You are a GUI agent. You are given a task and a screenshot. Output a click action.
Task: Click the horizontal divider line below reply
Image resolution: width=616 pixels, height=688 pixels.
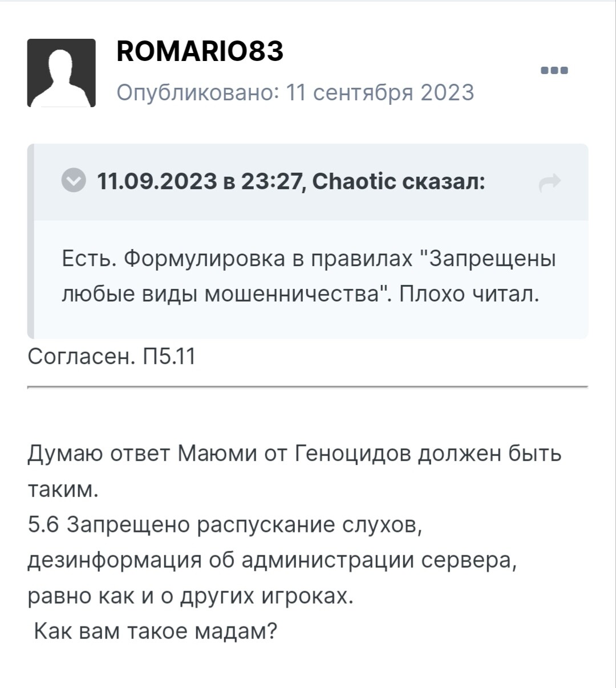[x=307, y=387]
